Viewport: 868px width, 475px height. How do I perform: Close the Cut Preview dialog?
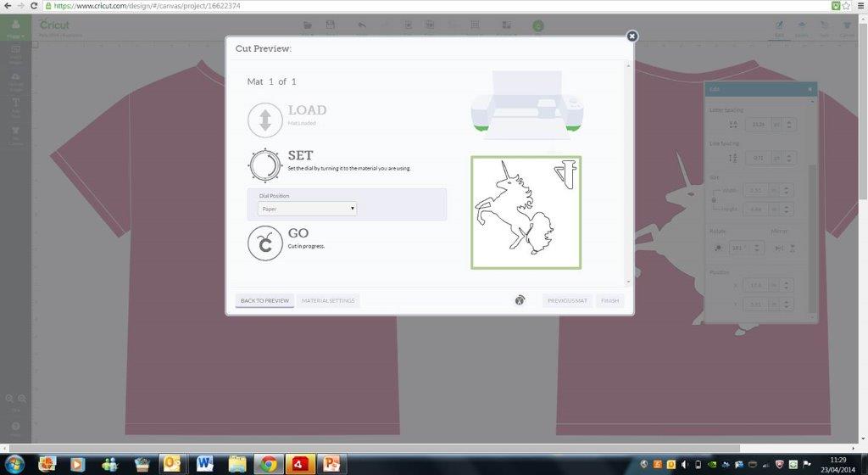pos(632,36)
